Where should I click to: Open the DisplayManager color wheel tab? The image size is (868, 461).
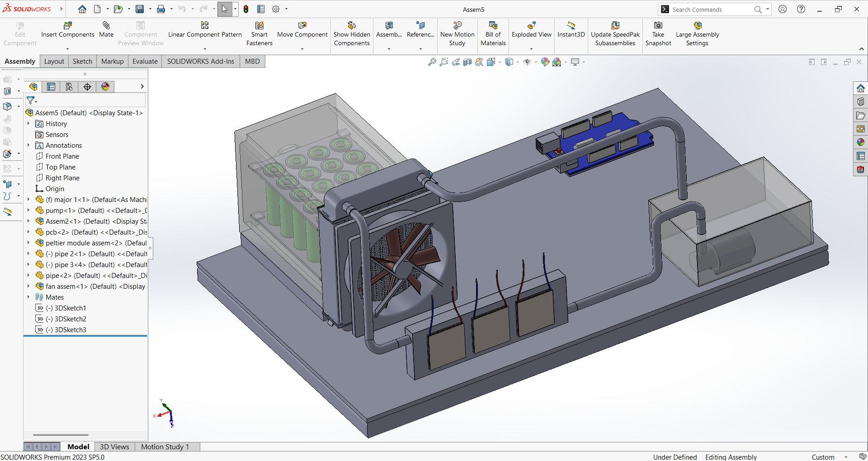105,87
